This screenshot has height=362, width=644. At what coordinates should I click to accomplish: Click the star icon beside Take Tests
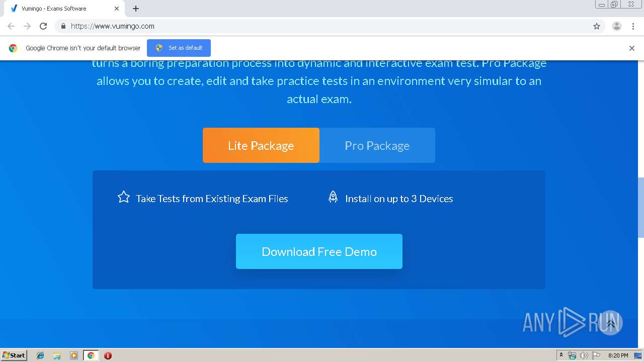coord(124,197)
